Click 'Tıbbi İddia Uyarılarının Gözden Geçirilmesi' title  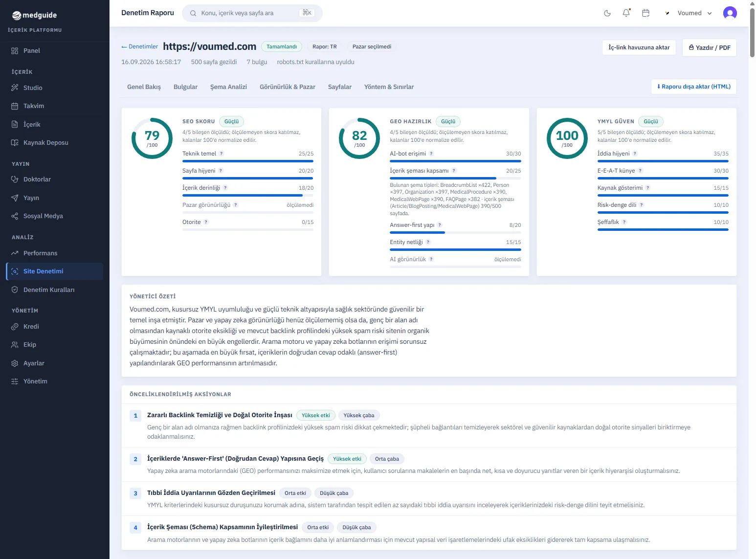(x=211, y=493)
